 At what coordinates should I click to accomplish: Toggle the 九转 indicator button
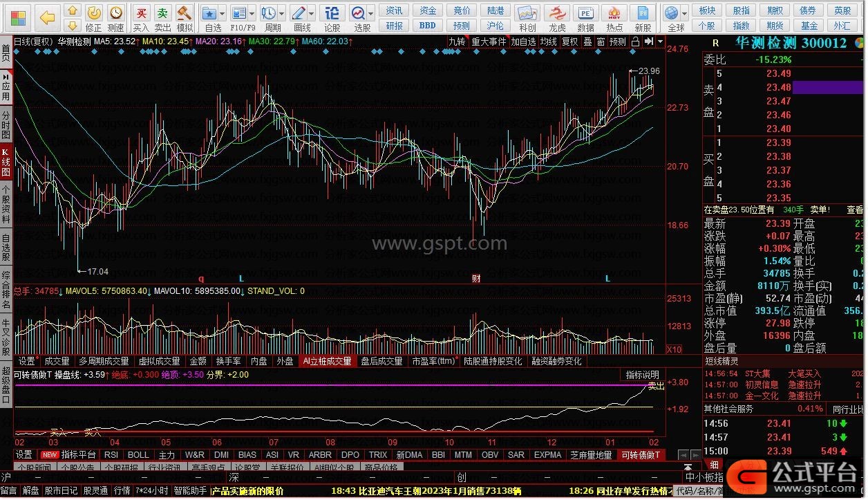coord(457,41)
